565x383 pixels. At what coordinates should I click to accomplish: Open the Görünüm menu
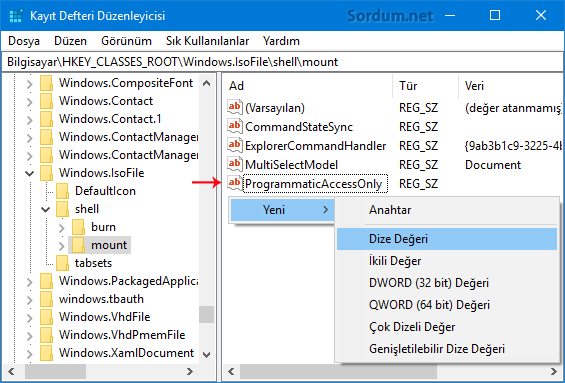coord(126,41)
